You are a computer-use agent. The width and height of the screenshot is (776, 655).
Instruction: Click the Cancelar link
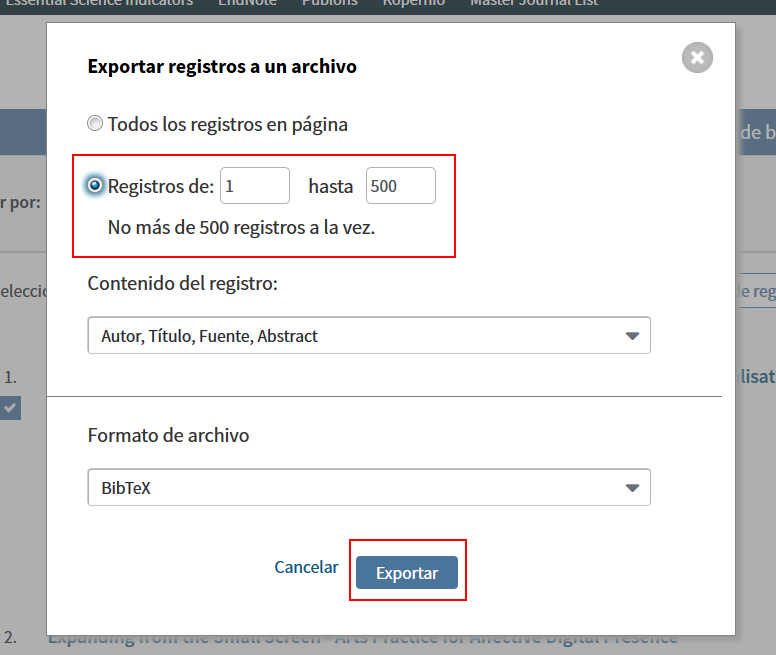[x=306, y=567]
